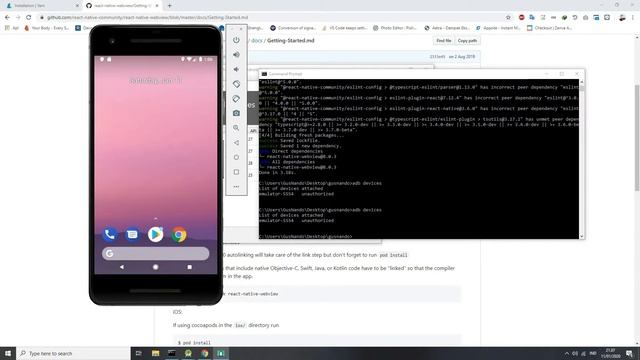Image resolution: width=640 pixels, height=360 pixels.
Task: Open Task View on the taskbar
Action: [139, 353]
